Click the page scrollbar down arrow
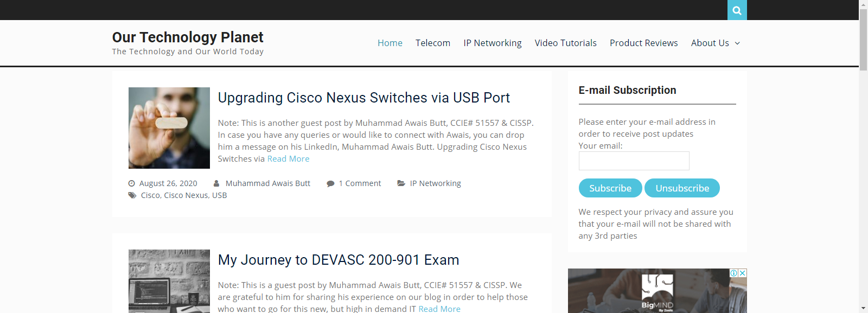The height and width of the screenshot is (313, 868). (863, 308)
